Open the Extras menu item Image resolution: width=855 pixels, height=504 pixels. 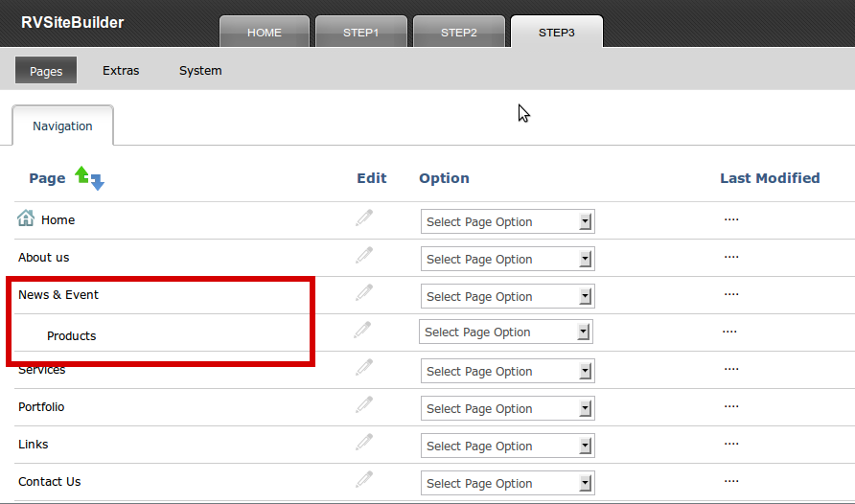pos(121,70)
